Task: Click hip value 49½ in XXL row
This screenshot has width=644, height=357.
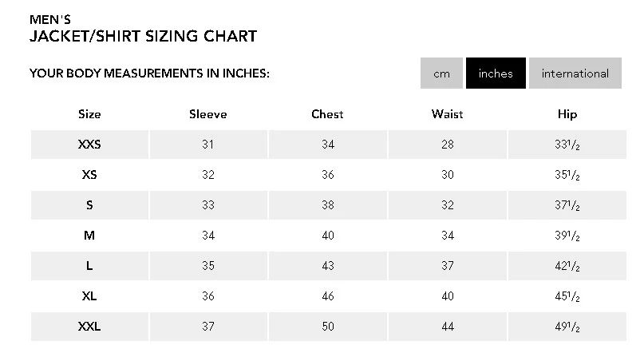Action: [567, 327]
